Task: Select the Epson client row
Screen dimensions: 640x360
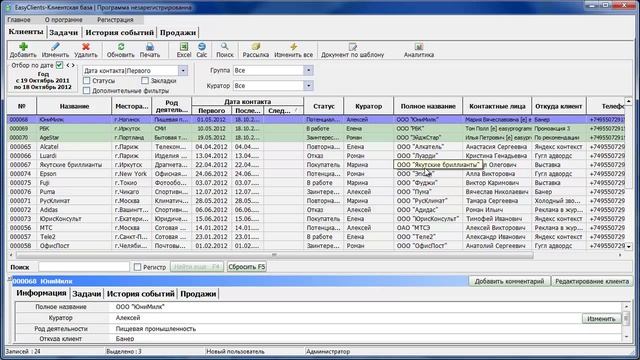Action: click(316, 173)
